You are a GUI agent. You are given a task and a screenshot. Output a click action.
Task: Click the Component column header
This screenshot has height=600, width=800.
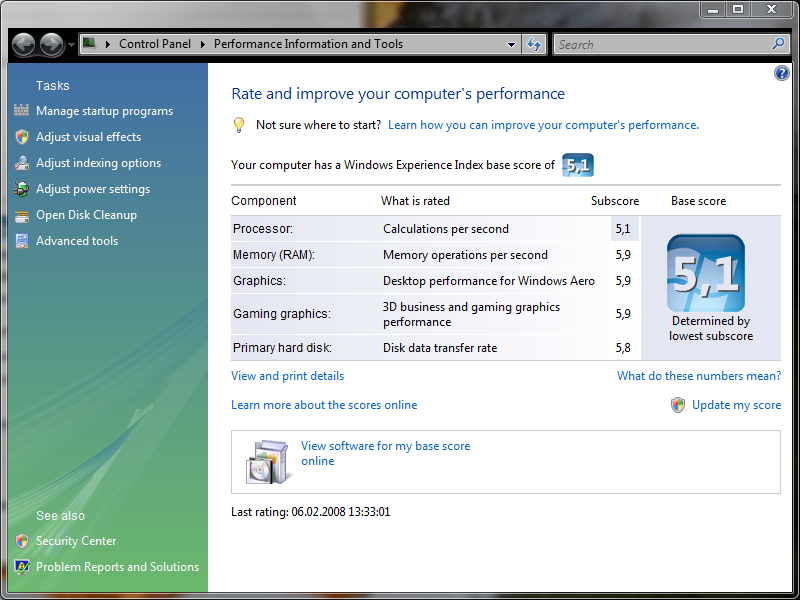(x=264, y=201)
